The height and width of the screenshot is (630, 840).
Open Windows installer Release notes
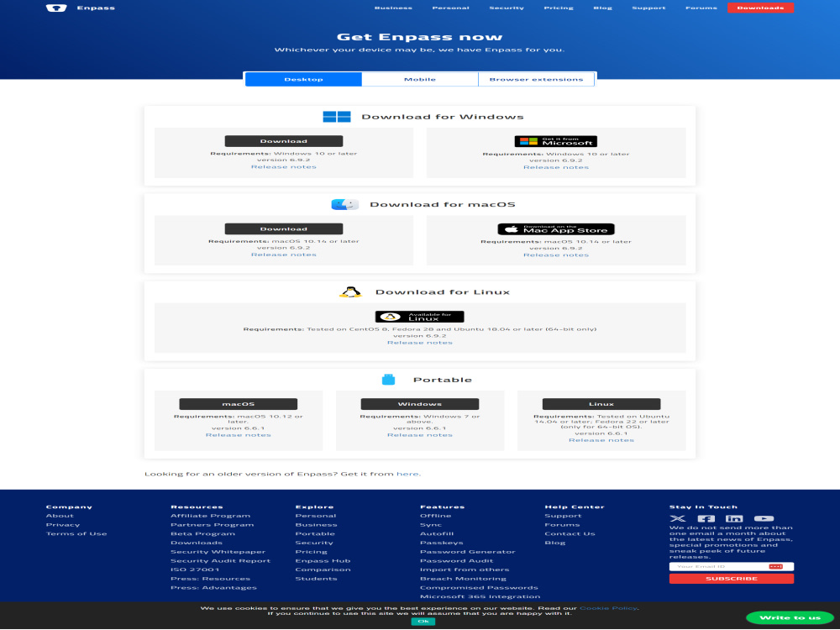(283, 166)
